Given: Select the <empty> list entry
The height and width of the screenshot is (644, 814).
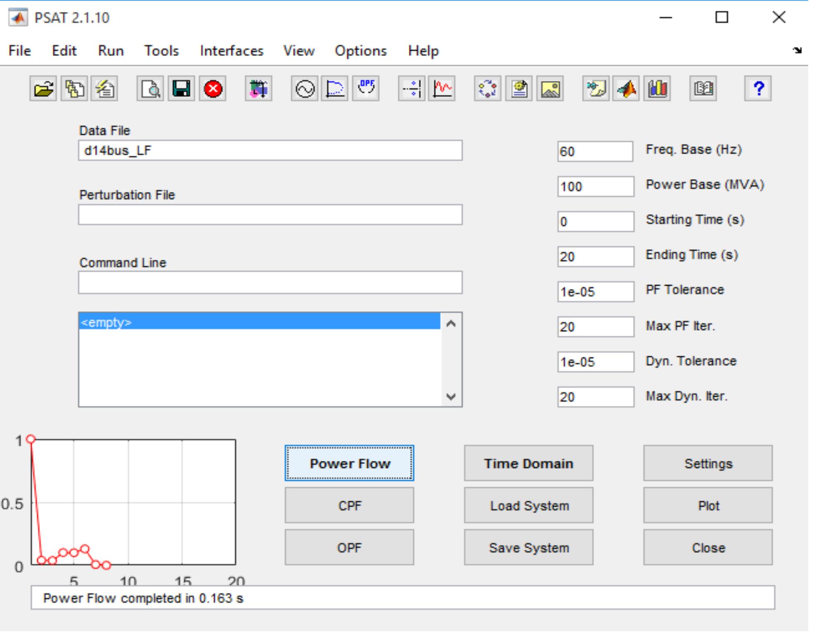Looking at the screenshot, I should pos(259,322).
